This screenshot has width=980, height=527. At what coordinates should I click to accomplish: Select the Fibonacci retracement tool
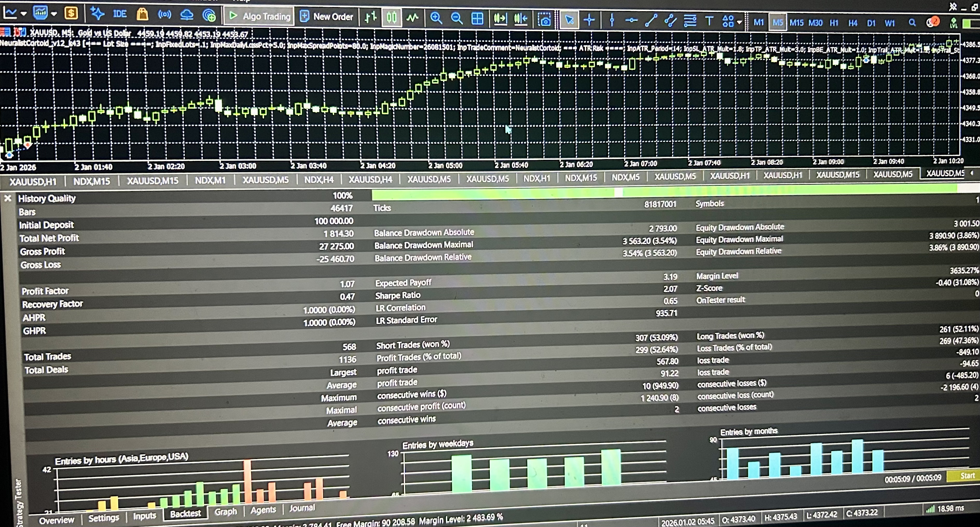pyautogui.click(x=690, y=20)
